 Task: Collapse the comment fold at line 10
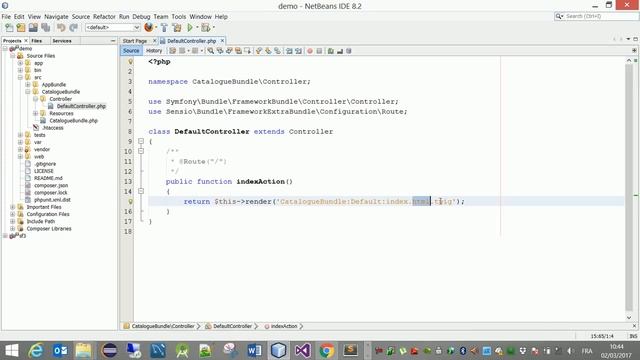(141, 151)
